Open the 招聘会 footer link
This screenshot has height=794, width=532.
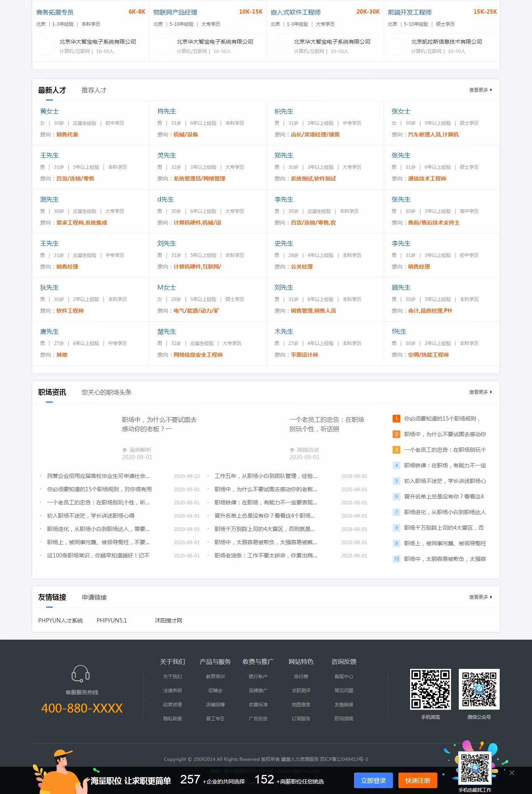click(x=215, y=691)
